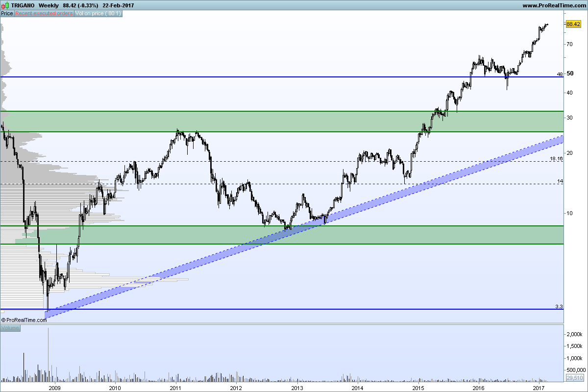The image size is (588, 392).
Task: Click the 2015 year label on time axis
Action: point(418,387)
